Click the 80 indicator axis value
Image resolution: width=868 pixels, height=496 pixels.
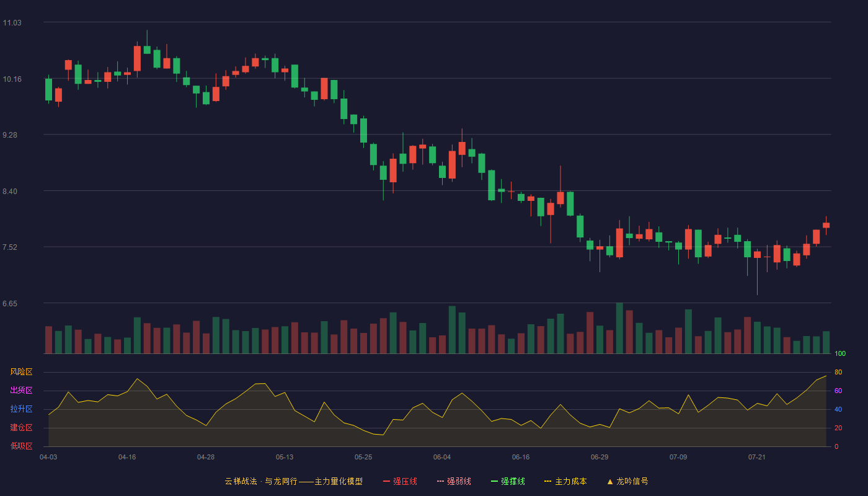(838, 372)
